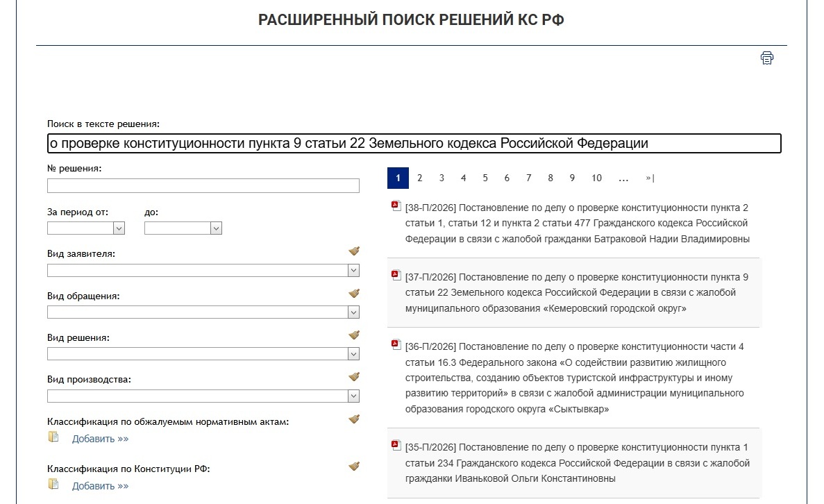Go to results page 4
This screenshot has height=504, width=824.
coord(464,178)
